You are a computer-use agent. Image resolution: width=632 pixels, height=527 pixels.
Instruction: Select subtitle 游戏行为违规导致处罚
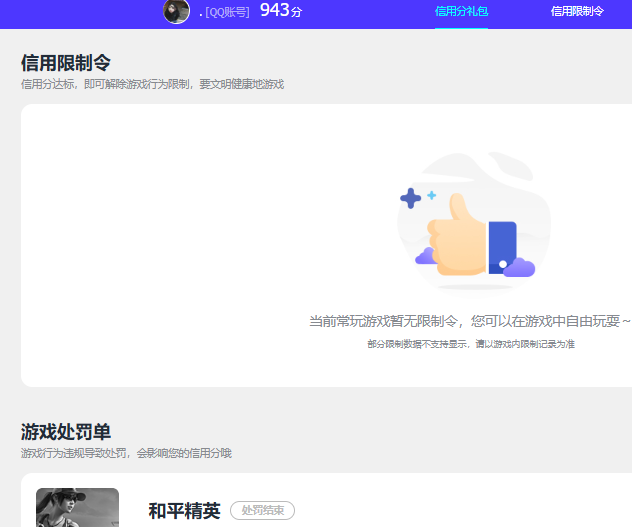126,453
